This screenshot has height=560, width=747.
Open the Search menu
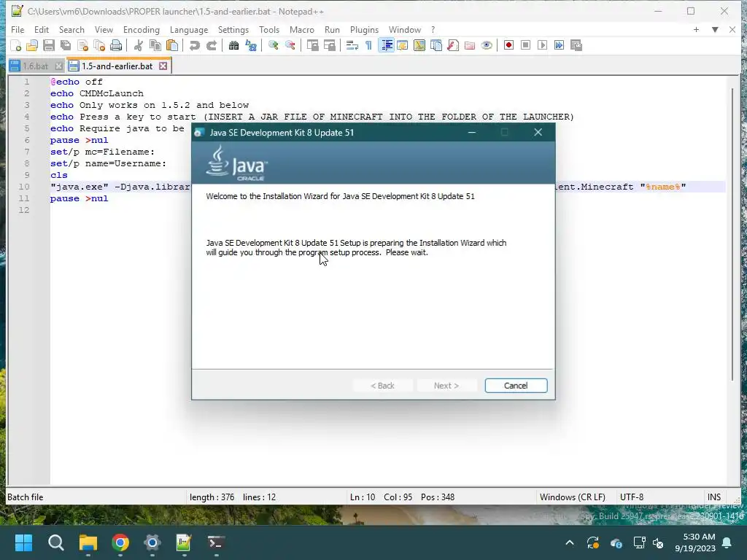click(71, 29)
